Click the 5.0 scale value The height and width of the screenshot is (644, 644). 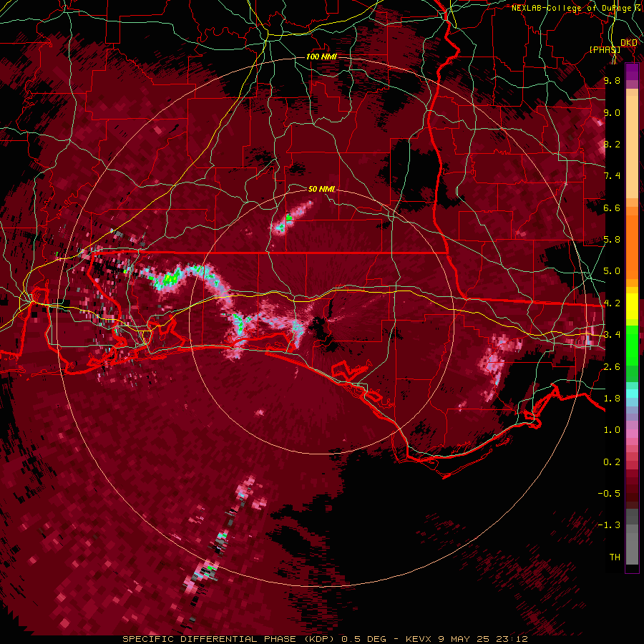(x=612, y=271)
